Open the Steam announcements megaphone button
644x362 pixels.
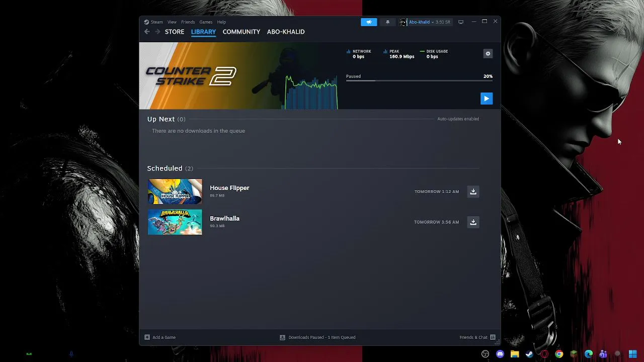coord(369,22)
